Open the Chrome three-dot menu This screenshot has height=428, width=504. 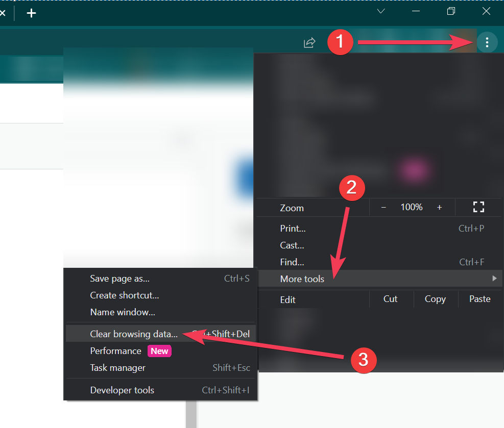(x=487, y=42)
